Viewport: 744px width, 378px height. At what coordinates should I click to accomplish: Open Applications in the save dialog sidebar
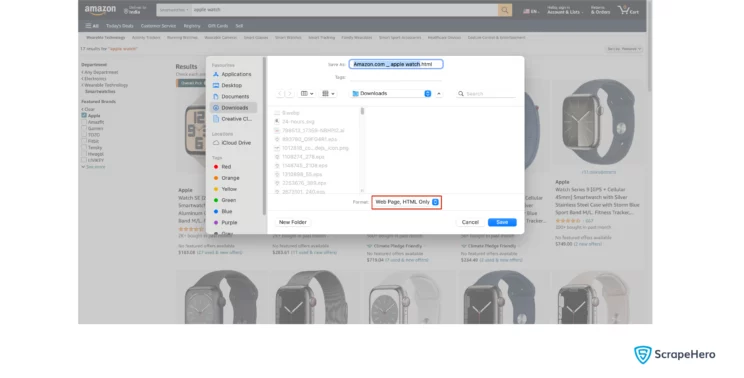pyautogui.click(x=232, y=74)
